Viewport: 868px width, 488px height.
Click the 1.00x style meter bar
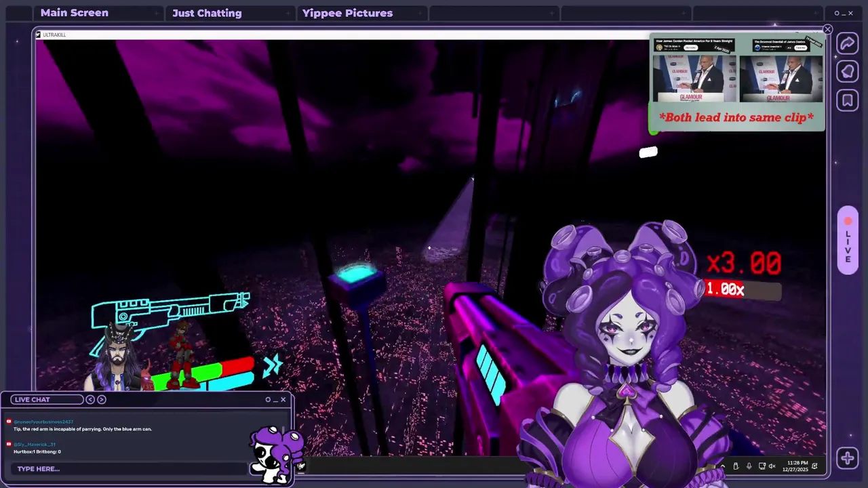pos(743,290)
